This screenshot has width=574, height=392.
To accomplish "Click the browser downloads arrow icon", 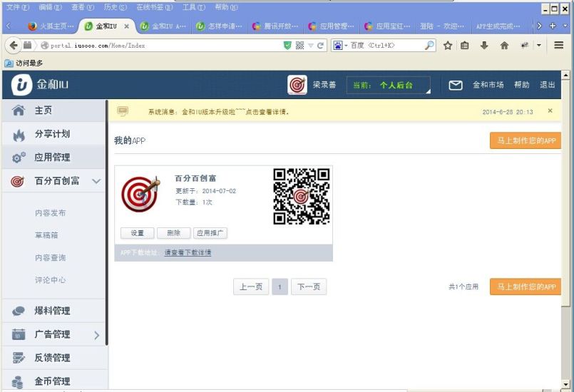I will [x=484, y=45].
